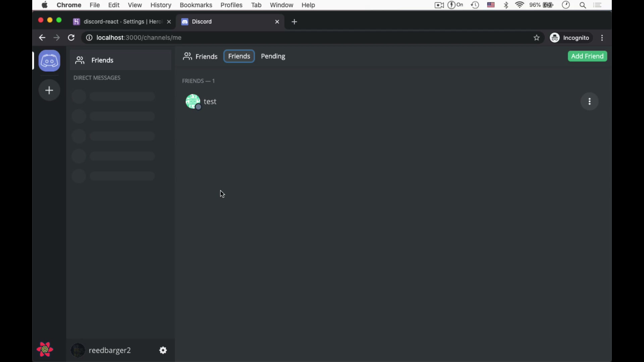Open the File menu
This screenshot has height=362, width=644.
[x=95, y=5]
